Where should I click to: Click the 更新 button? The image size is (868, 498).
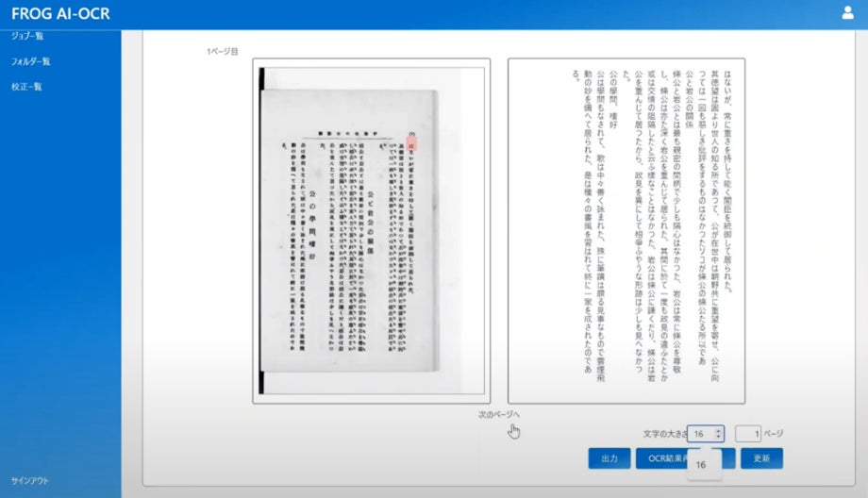[x=761, y=458]
